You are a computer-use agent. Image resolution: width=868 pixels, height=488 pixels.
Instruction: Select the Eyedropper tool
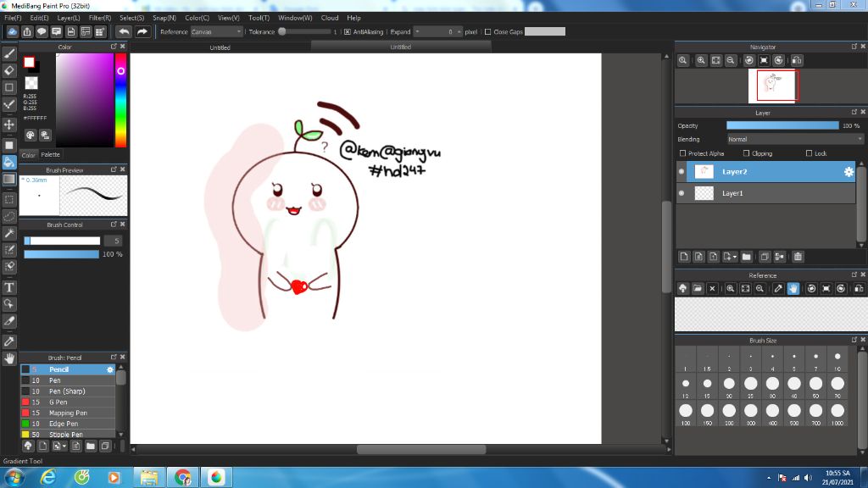tap(9, 341)
